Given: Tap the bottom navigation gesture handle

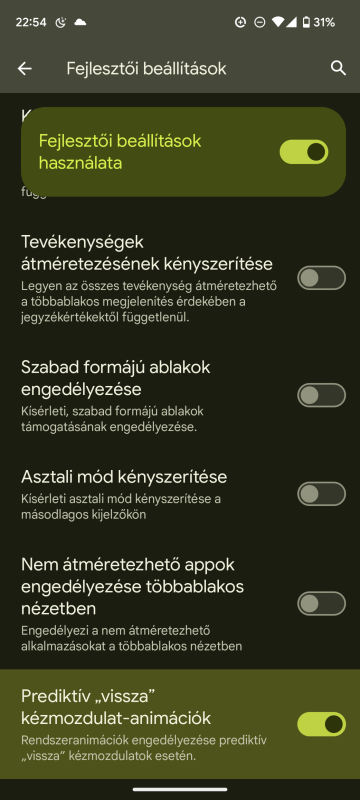Looking at the screenshot, I should pos(180,789).
